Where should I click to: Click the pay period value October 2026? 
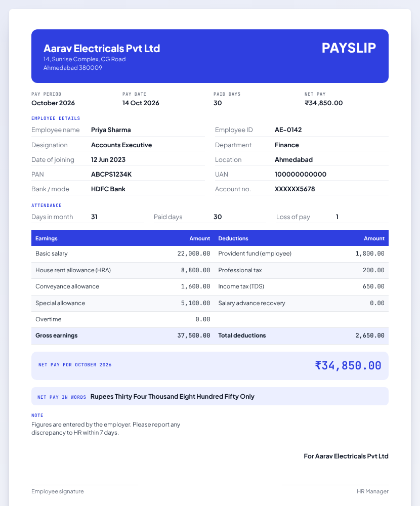53,103
